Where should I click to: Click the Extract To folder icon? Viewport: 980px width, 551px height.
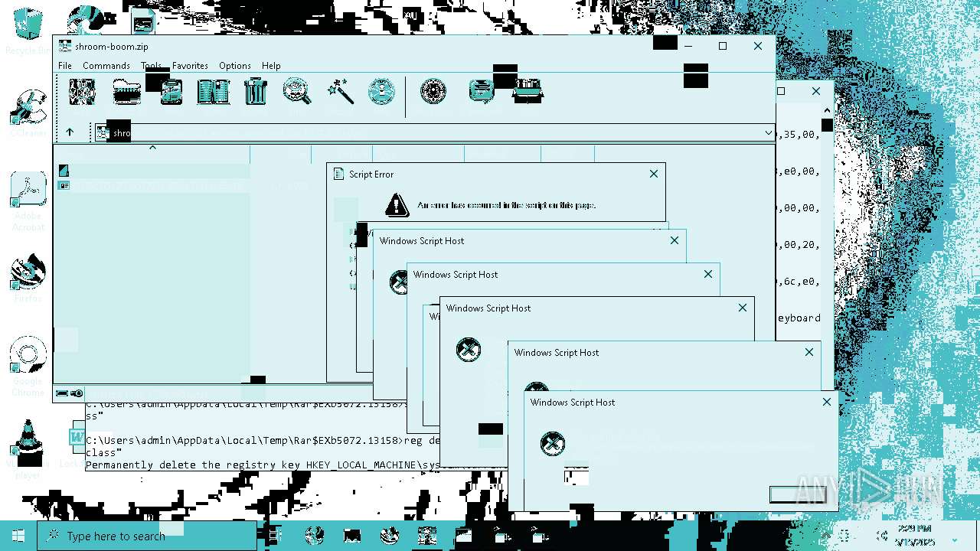pyautogui.click(x=126, y=92)
